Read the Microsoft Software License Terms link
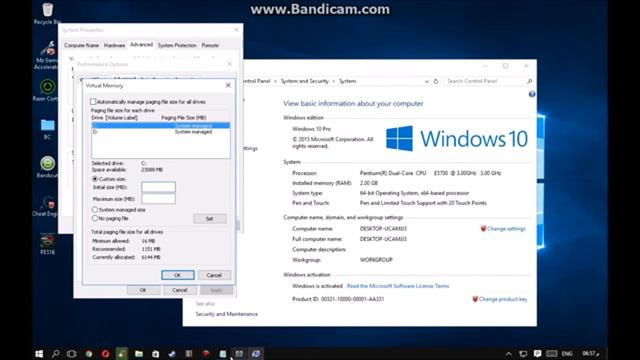The width and height of the screenshot is (640, 360). pos(398,286)
